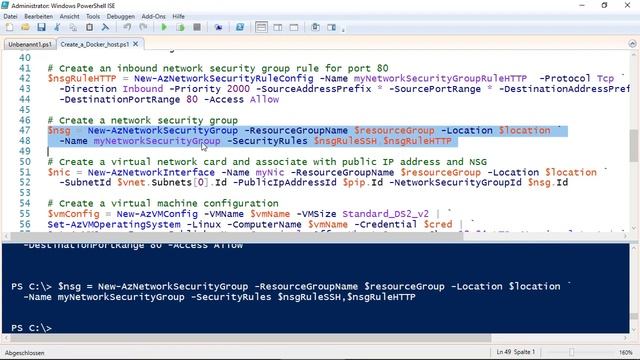This screenshot has width=640, height=360.
Task: Undo the last edit with the toolbar arrow
Action: click(x=127, y=27)
